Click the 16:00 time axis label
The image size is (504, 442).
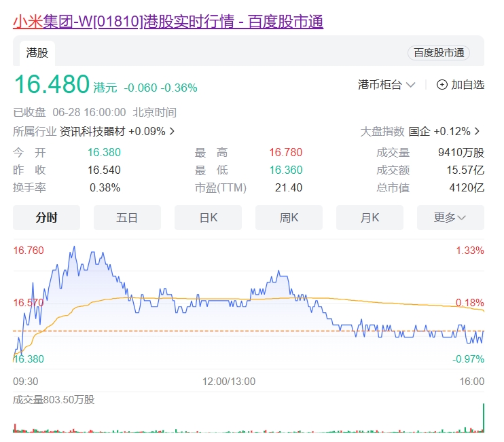pos(472,382)
